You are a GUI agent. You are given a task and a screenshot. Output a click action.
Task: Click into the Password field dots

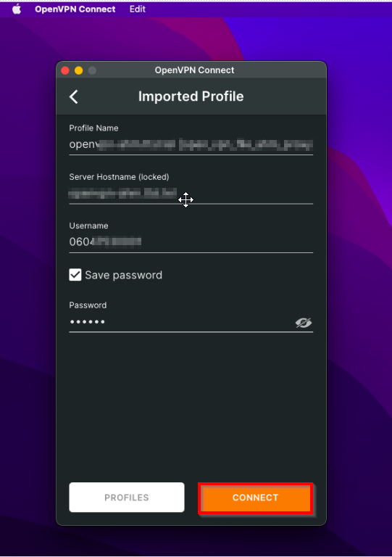click(x=87, y=322)
